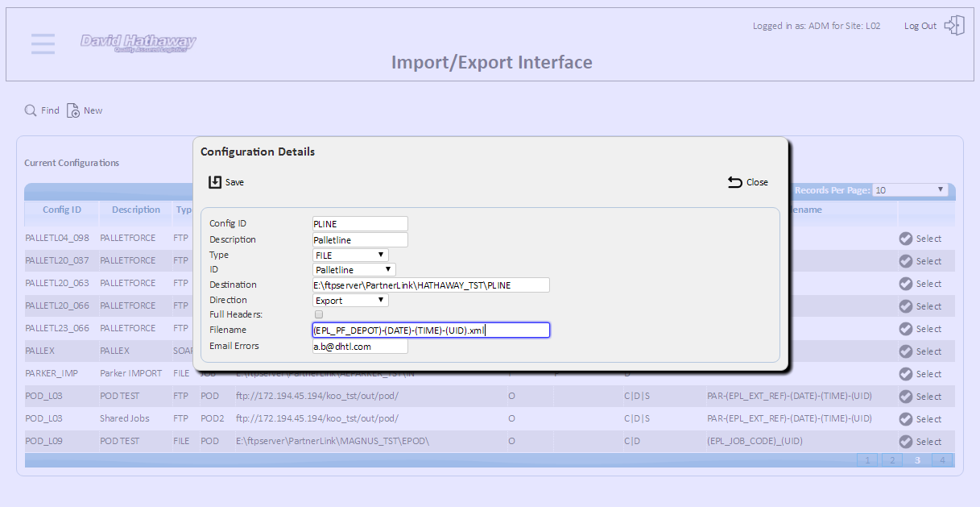The width and height of the screenshot is (980, 507).
Task: Select the PALLETL04_098 row checkmark icon
Action: [906, 239]
